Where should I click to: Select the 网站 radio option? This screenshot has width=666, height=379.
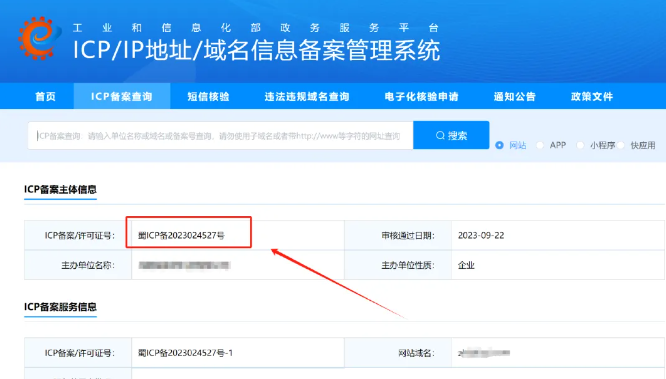(500, 145)
